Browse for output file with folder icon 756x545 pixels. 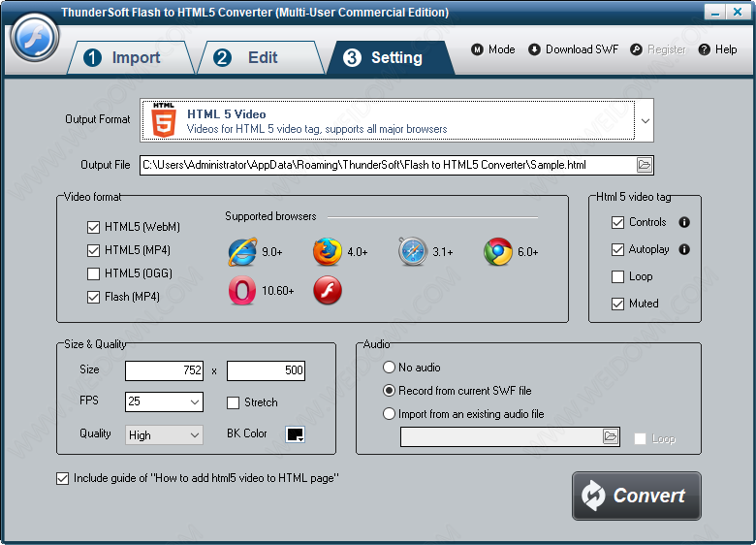pyautogui.click(x=645, y=165)
